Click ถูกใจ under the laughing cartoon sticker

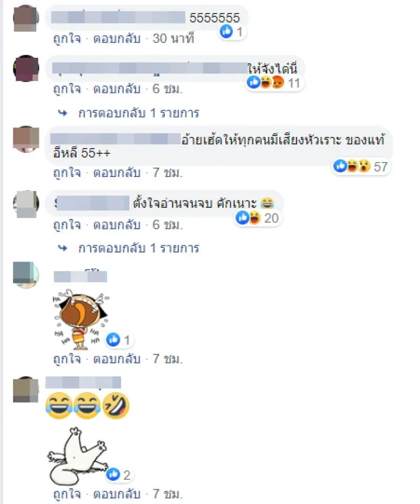click(67, 359)
